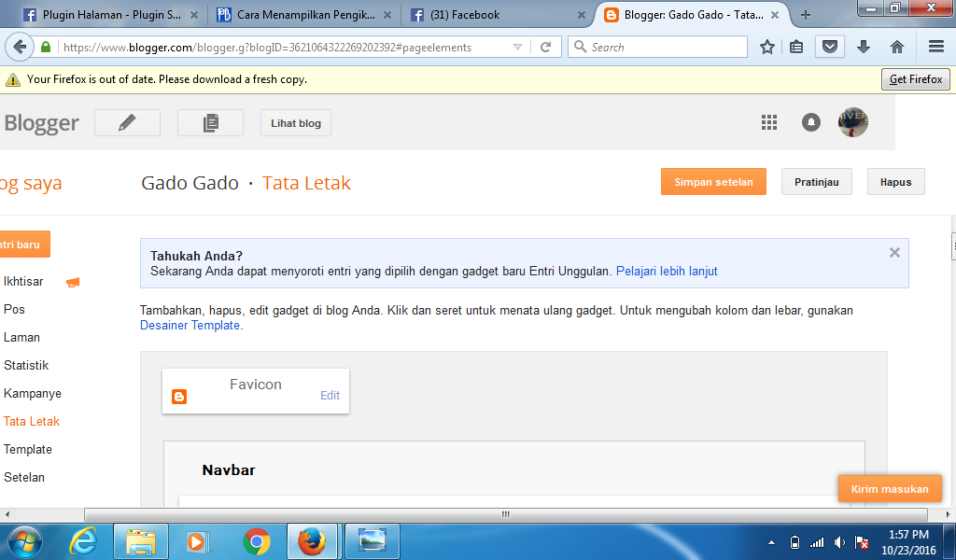Open a new browser tab

[806, 15]
